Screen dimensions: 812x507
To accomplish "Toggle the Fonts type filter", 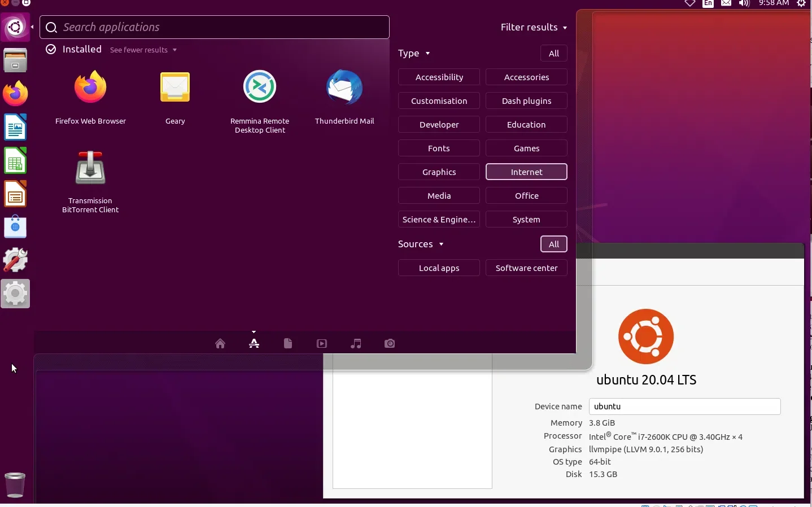I will pos(439,148).
